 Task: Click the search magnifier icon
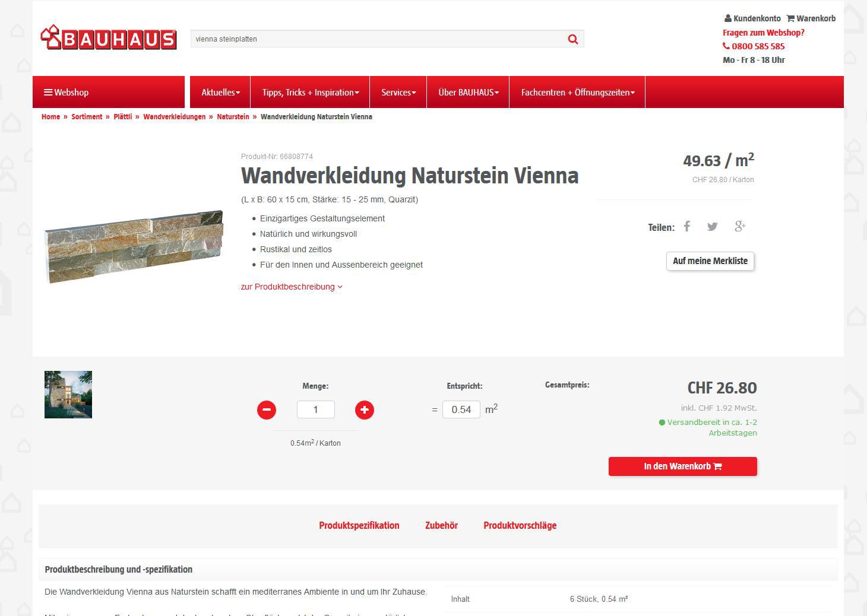[572, 39]
